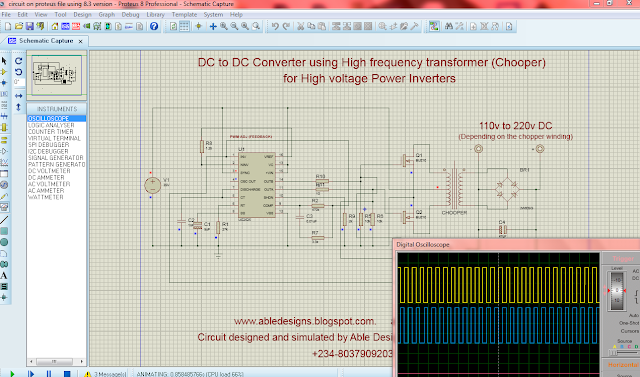Open search with binoculars icon
Screen dimensions: 640x377
(x=449, y=27)
